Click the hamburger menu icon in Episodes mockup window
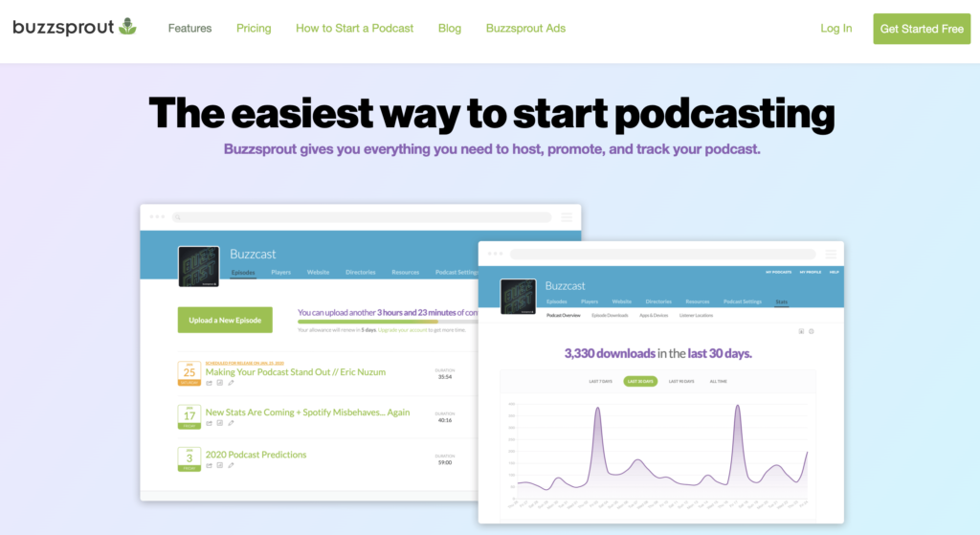 (x=566, y=217)
